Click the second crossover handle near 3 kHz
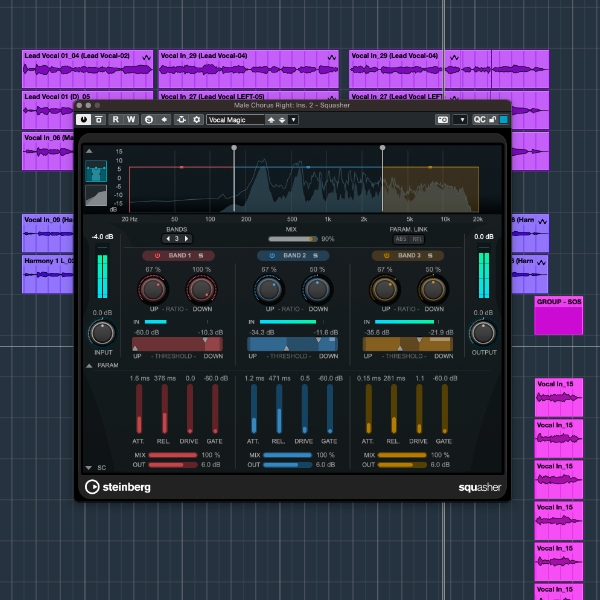 pyautogui.click(x=382, y=148)
